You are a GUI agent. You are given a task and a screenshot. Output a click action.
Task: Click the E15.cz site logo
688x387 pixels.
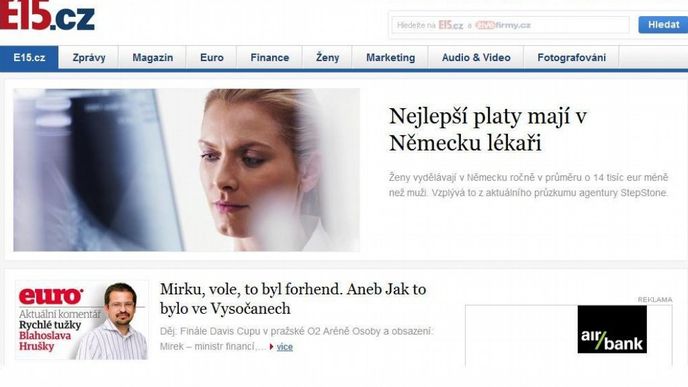(x=47, y=15)
